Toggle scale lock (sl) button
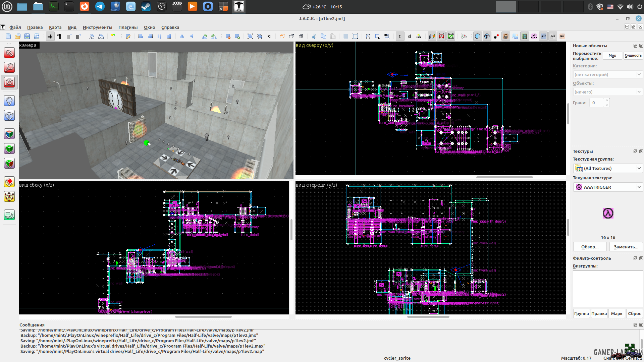The height and width of the screenshot is (362, 644). (x=410, y=37)
